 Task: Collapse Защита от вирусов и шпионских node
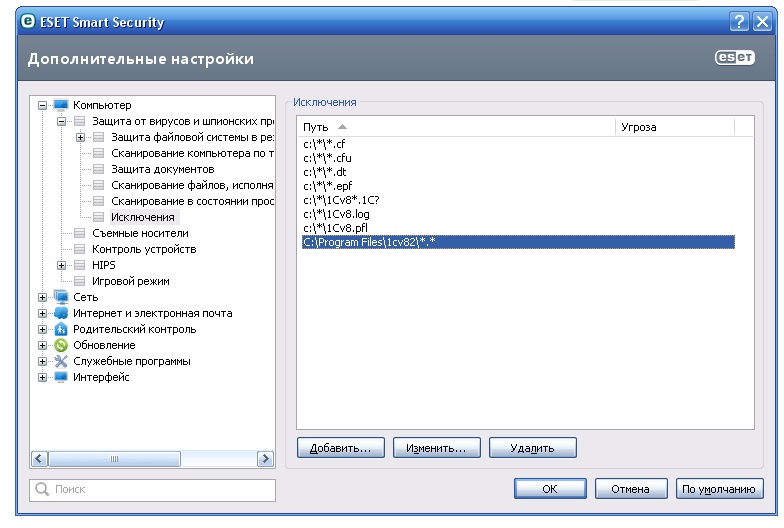62,122
